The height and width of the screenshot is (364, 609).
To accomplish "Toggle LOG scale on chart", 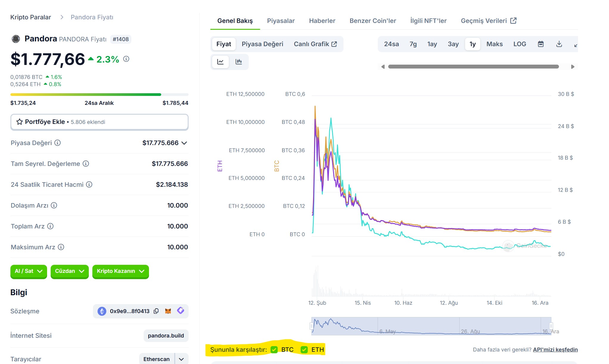I will (520, 44).
